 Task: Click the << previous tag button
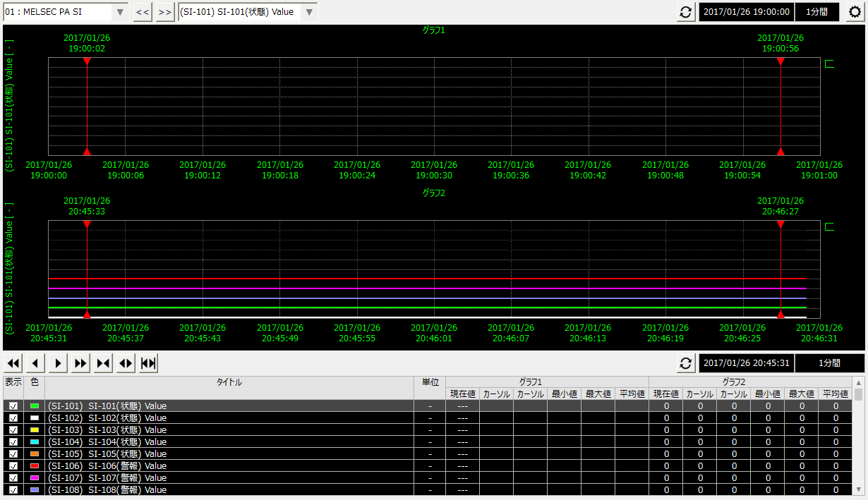[143, 12]
